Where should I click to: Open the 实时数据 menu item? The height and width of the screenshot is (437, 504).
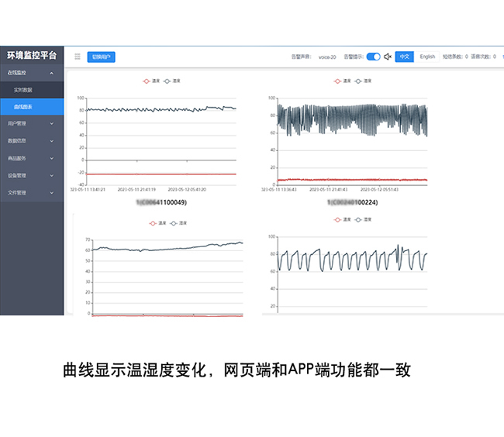tap(25, 90)
